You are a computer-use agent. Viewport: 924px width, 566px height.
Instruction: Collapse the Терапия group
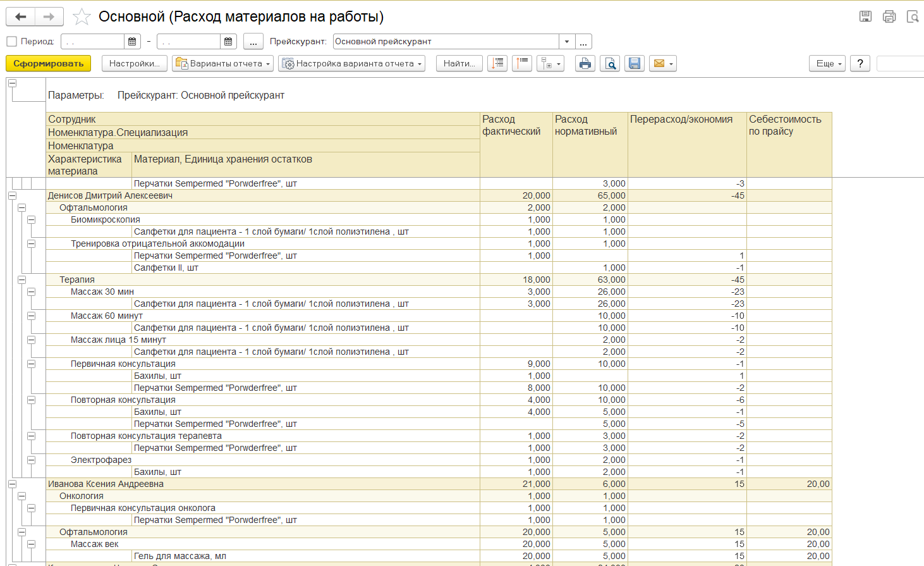tap(21, 280)
